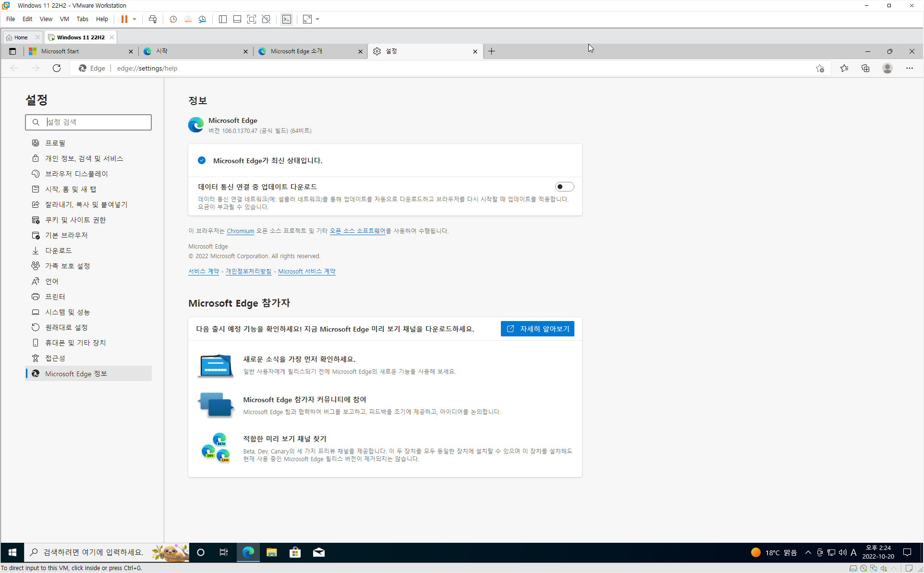Open the VM menu in VMware
The height and width of the screenshot is (573, 924).
(x=64, y=19)
